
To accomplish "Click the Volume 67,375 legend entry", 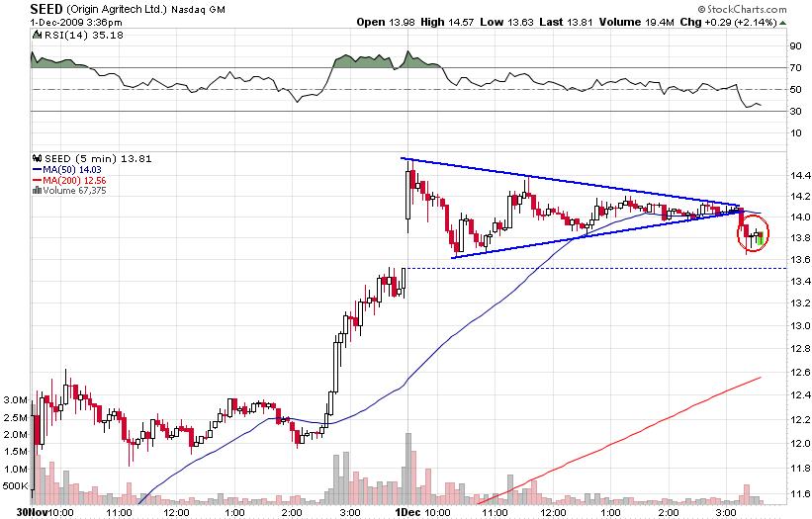I will [74, 191].
